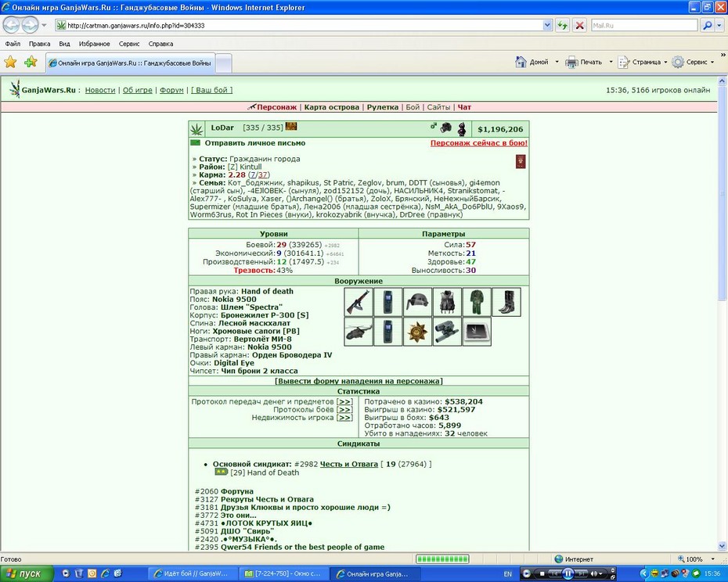Go to Карта острова page
728x582 pixels.
click(331, 107)
